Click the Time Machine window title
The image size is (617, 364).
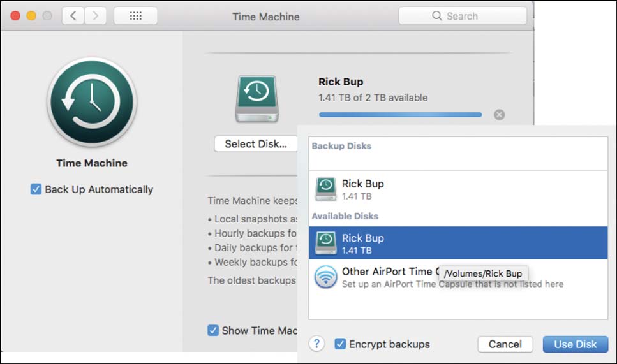point(266,17)
